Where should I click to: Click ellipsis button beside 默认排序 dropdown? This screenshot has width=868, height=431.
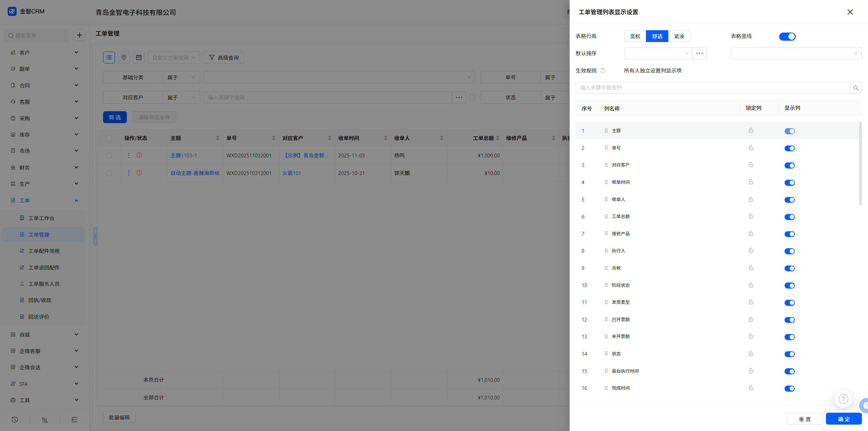click(699, 53)
